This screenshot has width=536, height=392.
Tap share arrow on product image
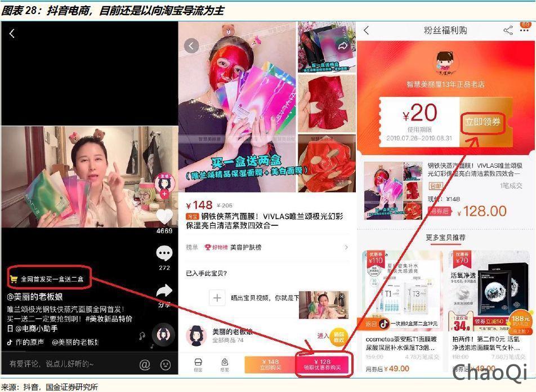tap(343, 46)
